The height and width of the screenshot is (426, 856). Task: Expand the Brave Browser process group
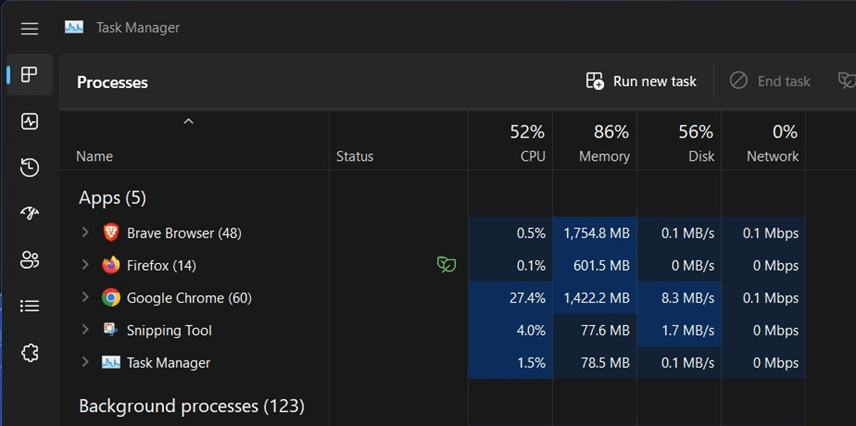pyautogui.click(x=85, y=233)
